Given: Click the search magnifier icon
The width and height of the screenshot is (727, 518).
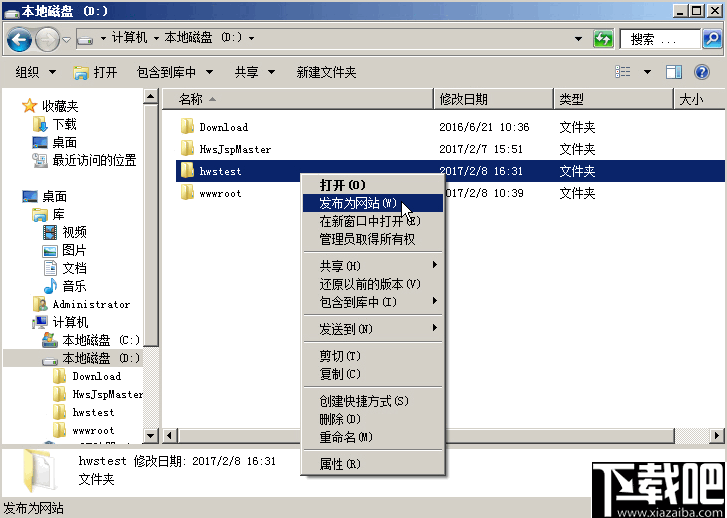Looking at the screenshot, I should point(712,39).
